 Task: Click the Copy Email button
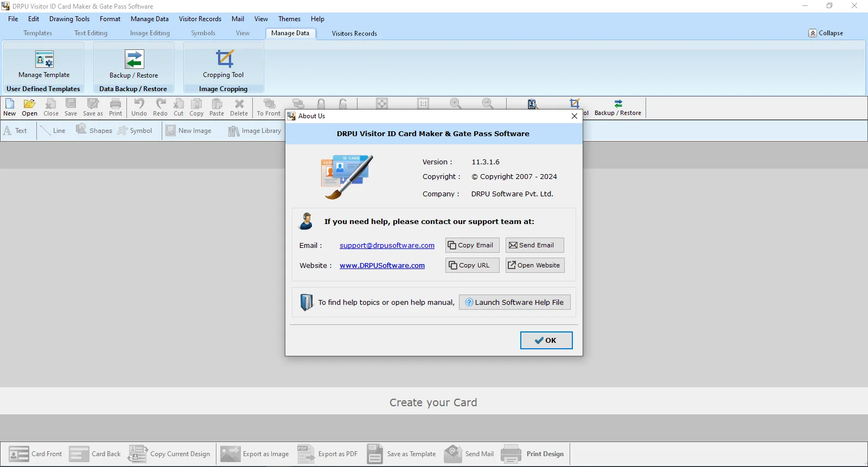point(473,245)
